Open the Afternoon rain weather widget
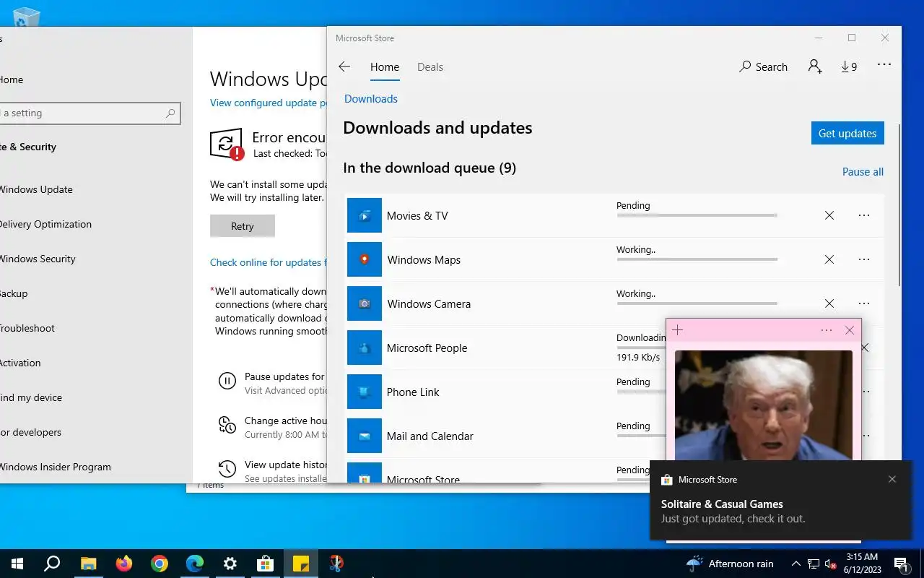The height and width of the screenshot is (578, 924). tap(730, 564)
